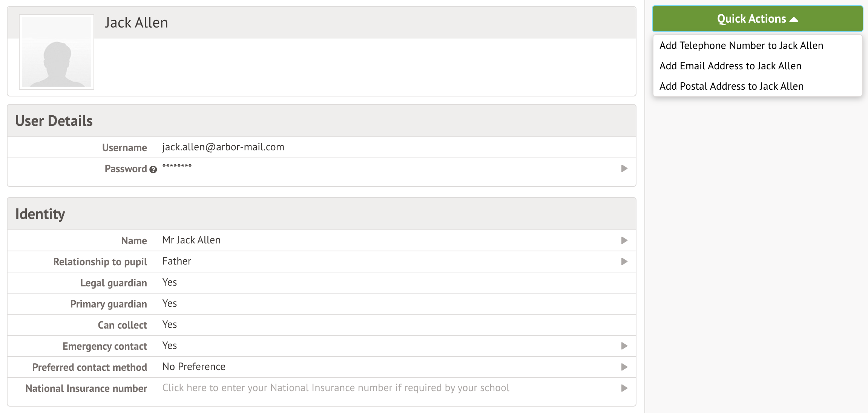Open Relationship to pupil row arrow
868x413 pixels.
click(x=624, y=262)
